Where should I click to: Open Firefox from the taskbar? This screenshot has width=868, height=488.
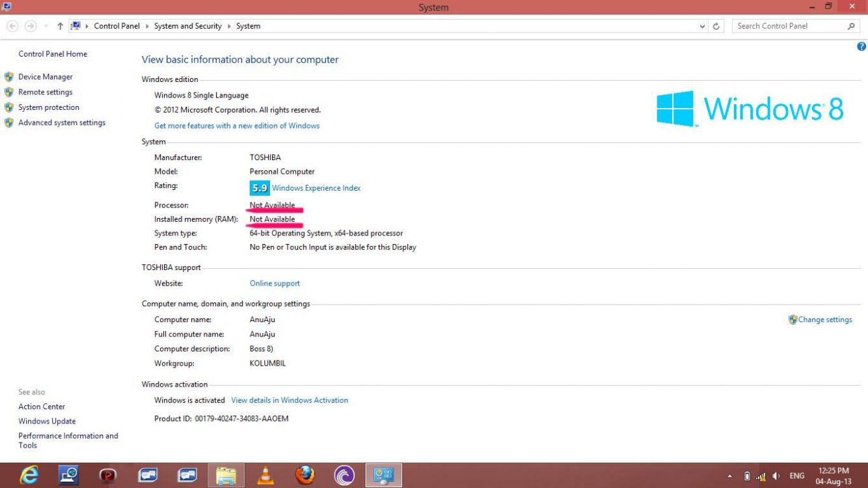click(x=305, y=476)
